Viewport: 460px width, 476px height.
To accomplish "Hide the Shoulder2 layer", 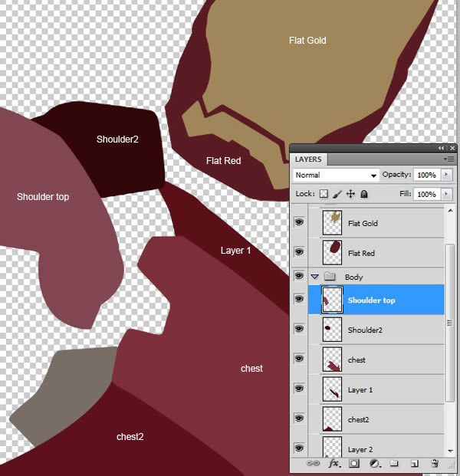I will point(299,329).
